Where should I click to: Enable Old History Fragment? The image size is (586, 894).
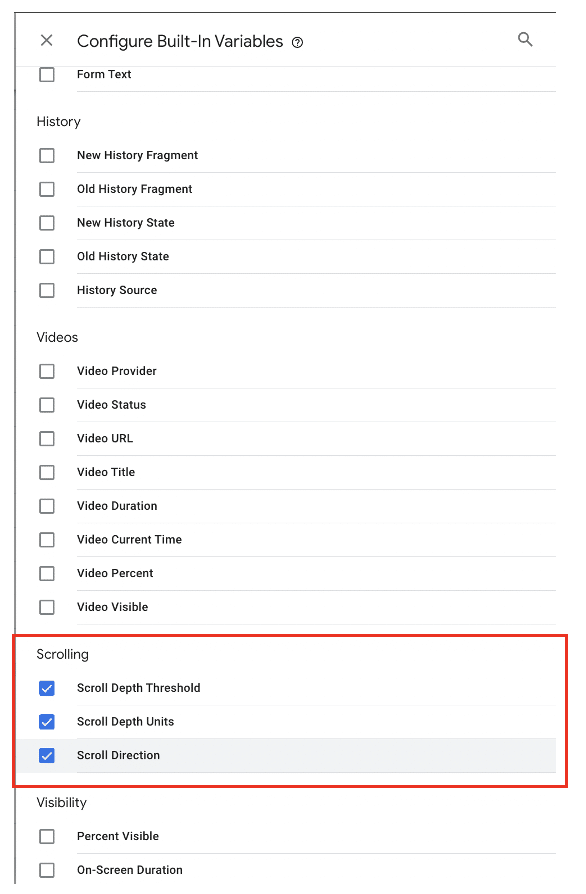tap(46, 189)
